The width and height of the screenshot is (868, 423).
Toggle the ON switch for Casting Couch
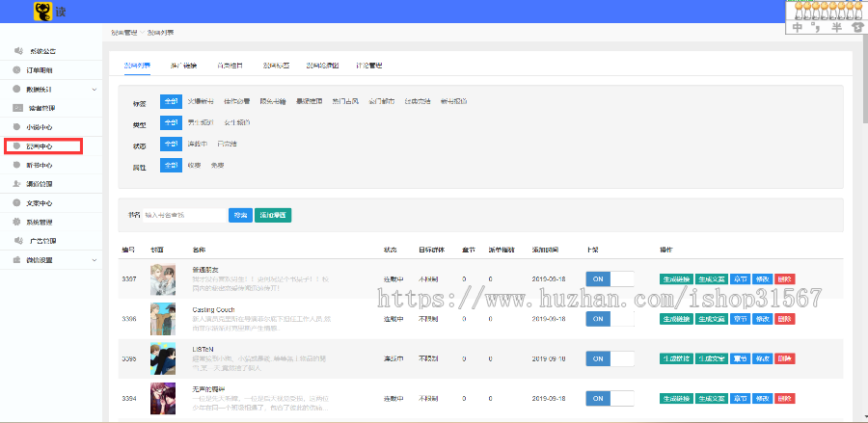click(x=610, y=319)
